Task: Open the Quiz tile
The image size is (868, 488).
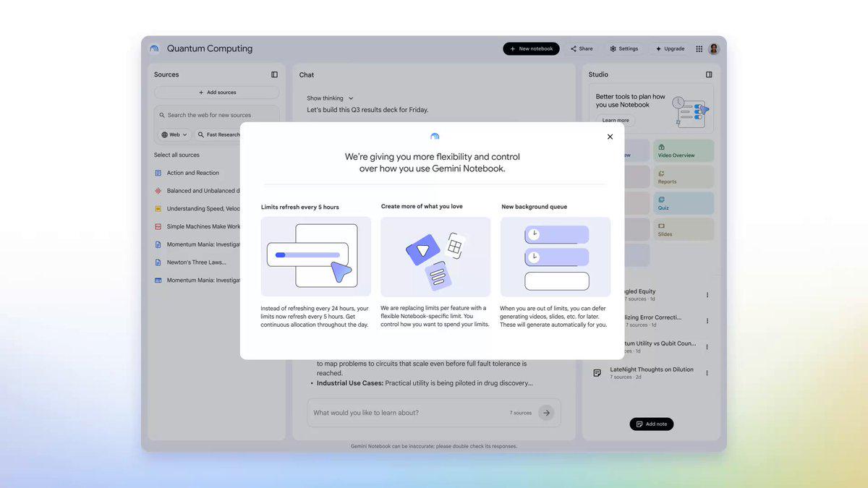Action: [x=684, y=203]
